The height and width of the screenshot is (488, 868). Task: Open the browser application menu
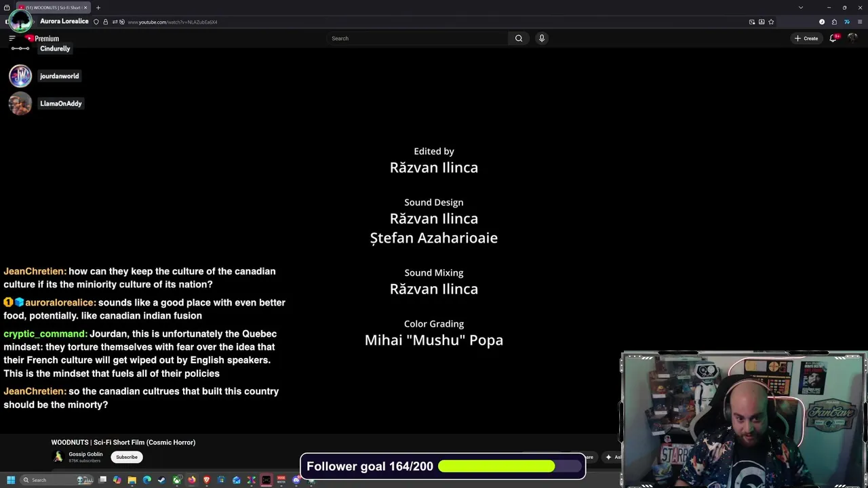(x=860, y=22)
